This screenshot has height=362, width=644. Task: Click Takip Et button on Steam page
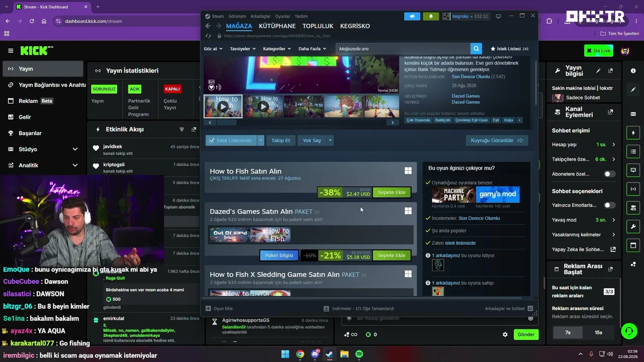281,140
